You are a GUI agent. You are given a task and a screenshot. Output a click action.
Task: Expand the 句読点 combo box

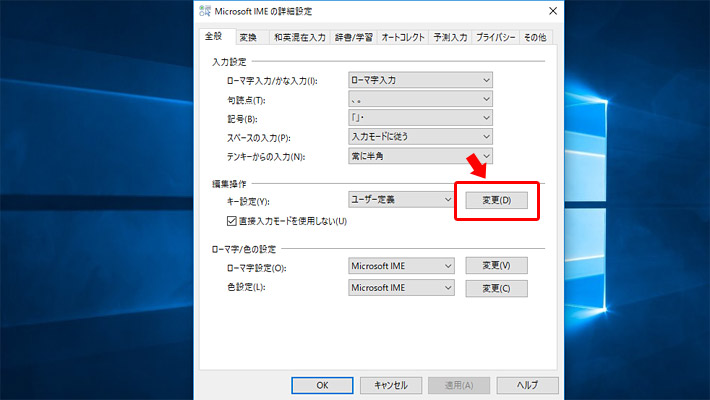click(x=420, y=99)
